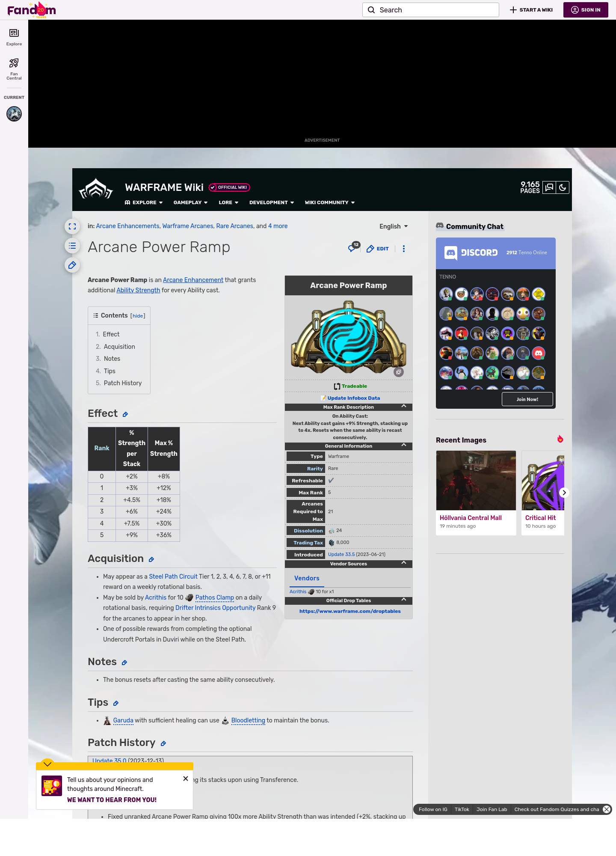Collapse General Information section
Image resolution: width=616 pixels, height=856 pixels.
click(x=404, y=445)
